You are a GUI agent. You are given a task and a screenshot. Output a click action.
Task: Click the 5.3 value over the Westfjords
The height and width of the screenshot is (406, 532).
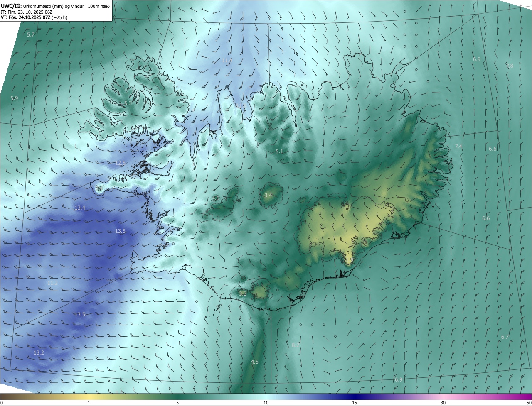128,103
